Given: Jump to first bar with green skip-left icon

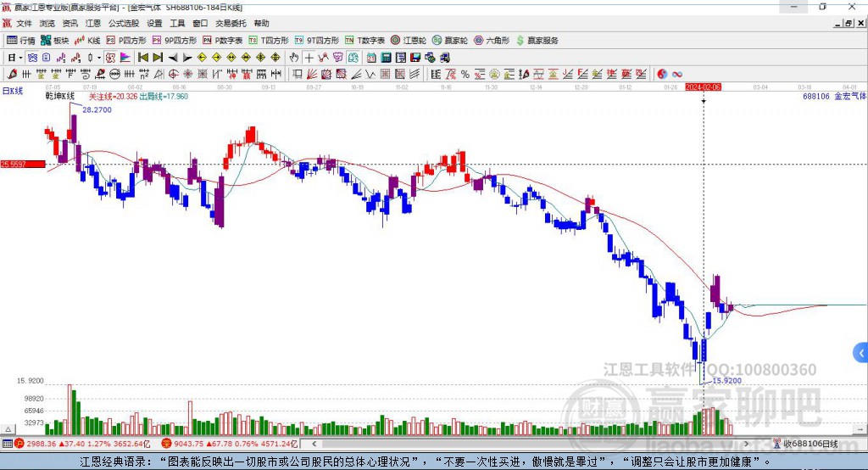Looking at the screenshot, I should (x=142, y=57).
